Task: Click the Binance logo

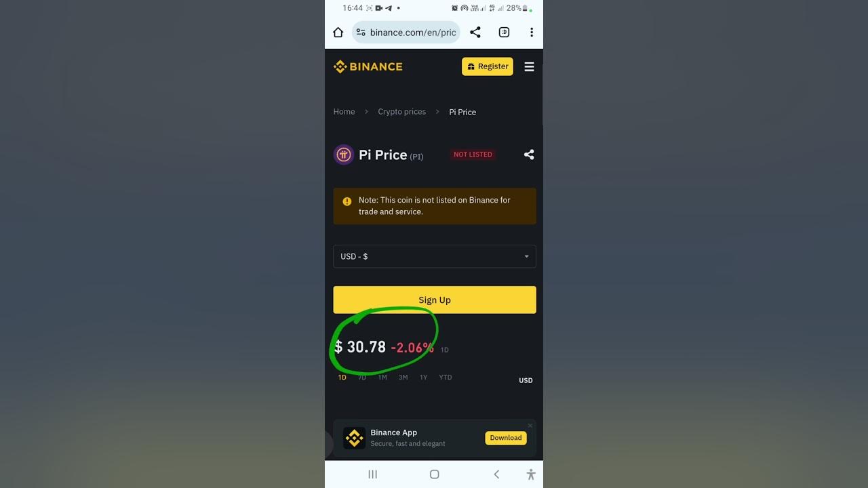Action: click(368, 66)
